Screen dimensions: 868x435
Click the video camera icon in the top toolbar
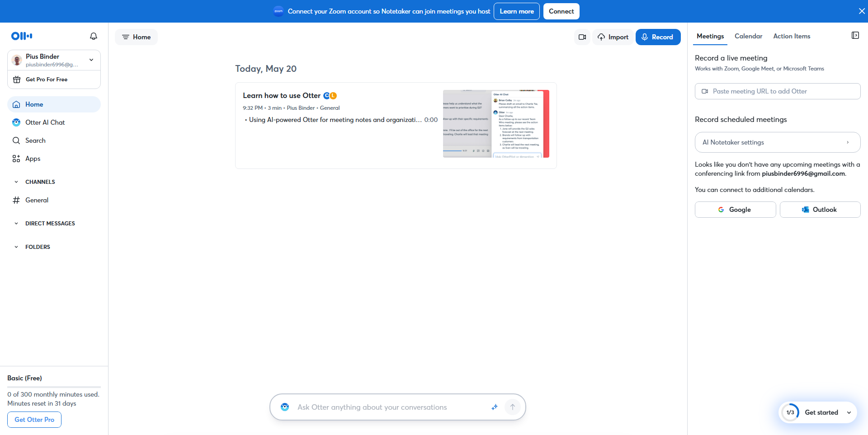(x=582, y=37)
